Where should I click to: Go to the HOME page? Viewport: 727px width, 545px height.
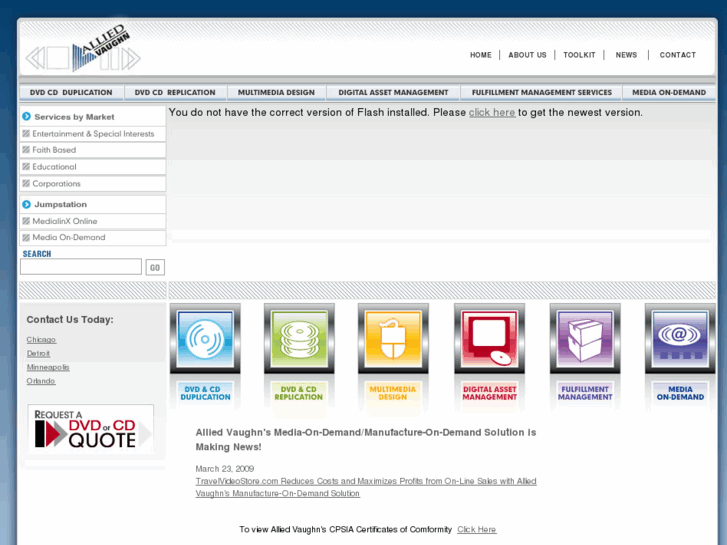click(x=480, y=55)
